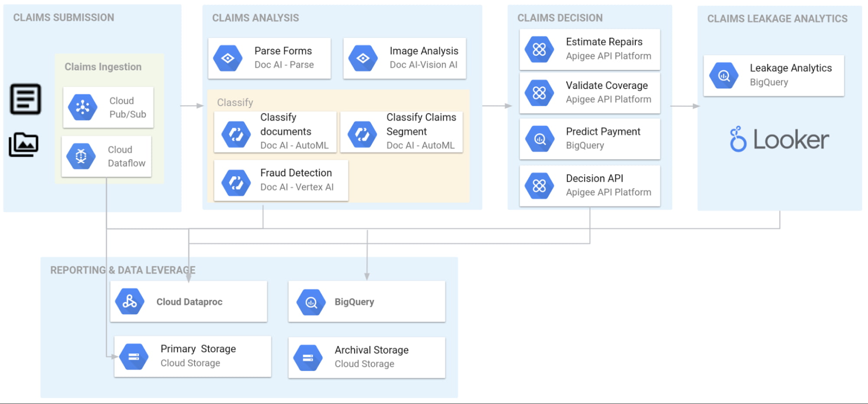Select the 'Archival Storage' title

pyautogui.click(x=371, y=350)
